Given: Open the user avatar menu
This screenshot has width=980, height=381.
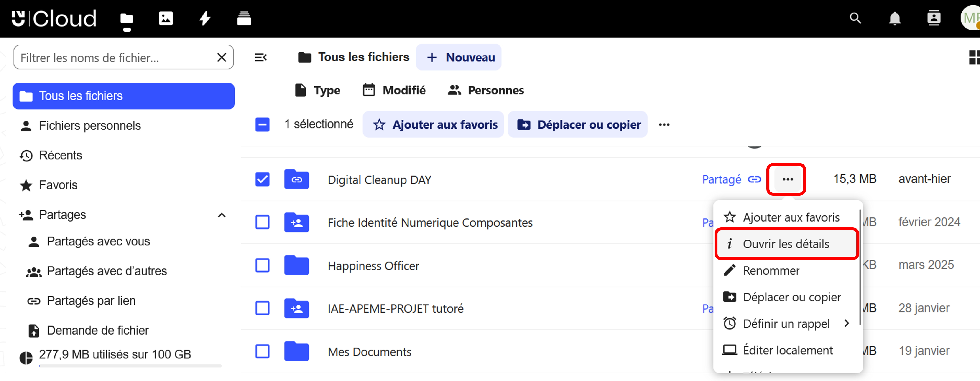Looking at the screenshot, I should tap(971, 18).
